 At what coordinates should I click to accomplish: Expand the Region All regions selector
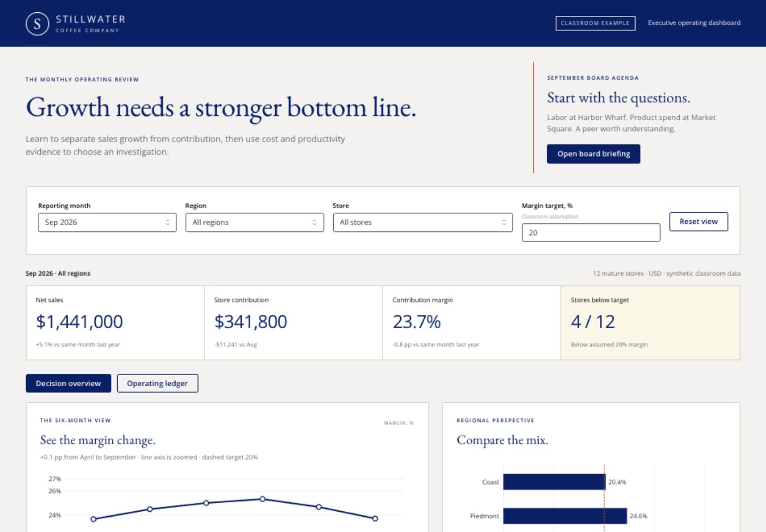[x=254, y=222]
